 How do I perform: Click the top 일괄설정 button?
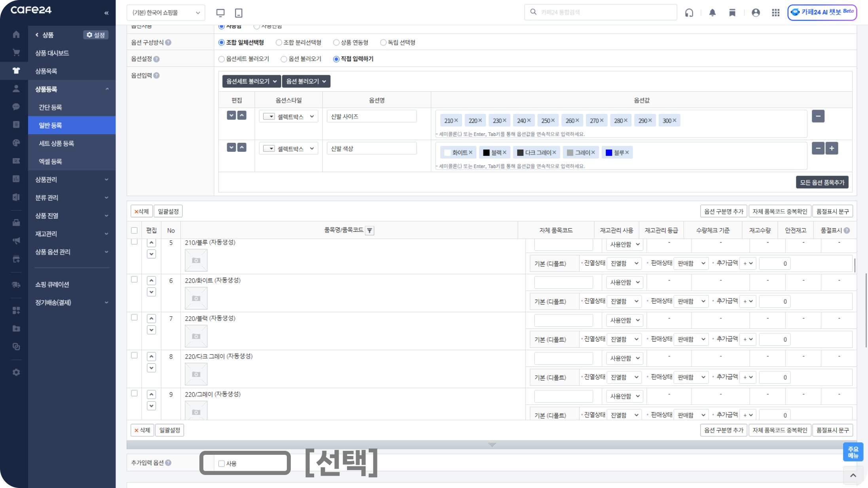tap(168, 211)
